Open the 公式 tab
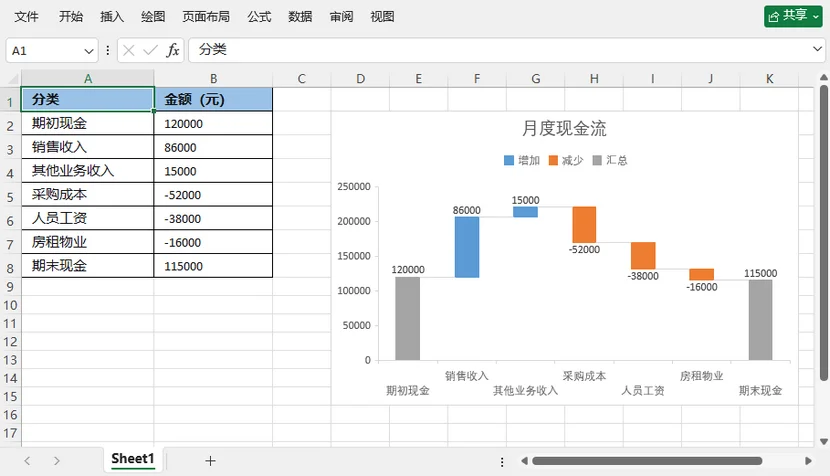Viewport: 830px width, 476px height. (259, 17)
